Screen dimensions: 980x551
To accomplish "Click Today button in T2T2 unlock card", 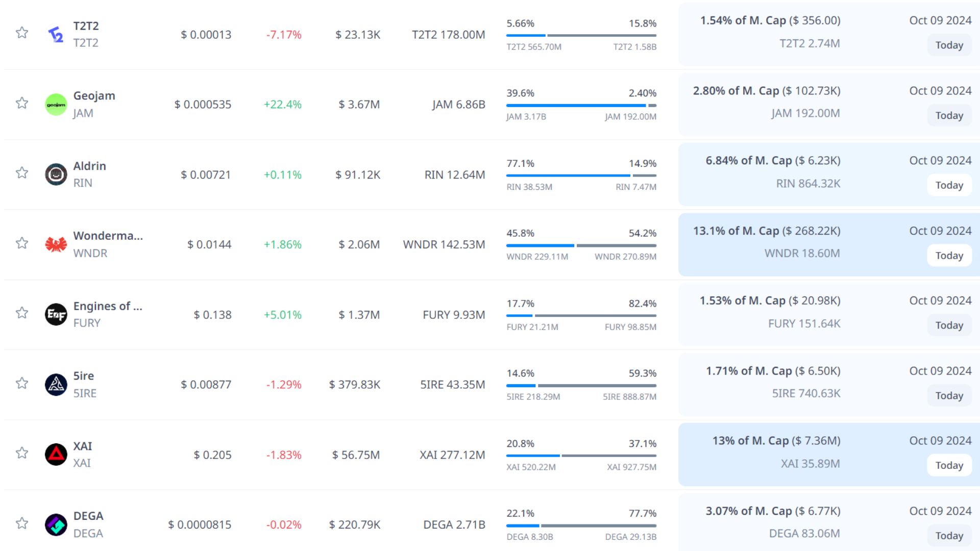I will [x=949, y=45].
